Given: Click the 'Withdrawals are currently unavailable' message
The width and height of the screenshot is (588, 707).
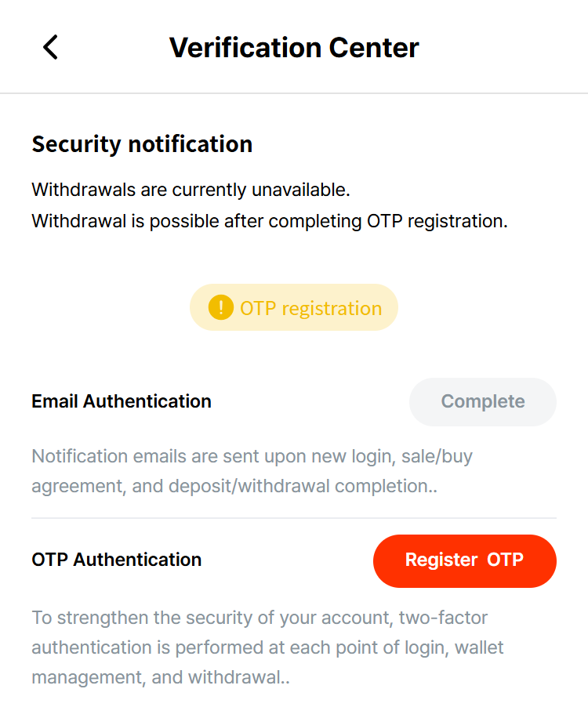Looking at the screenshot, I should tap(191, 190).
